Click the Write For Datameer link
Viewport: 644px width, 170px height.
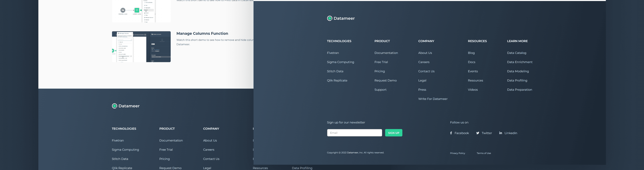[x=432, y=99]
